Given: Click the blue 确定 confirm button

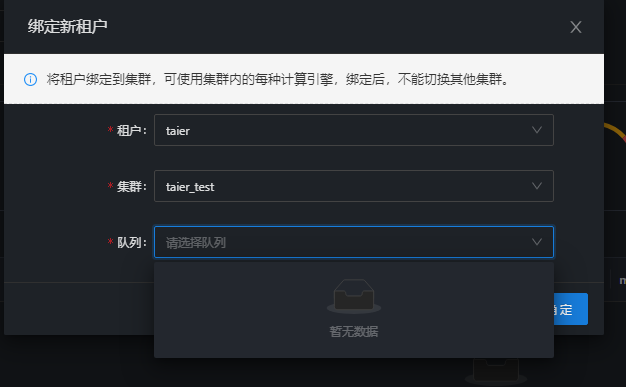Looking at the screenshot, I should (x=571, y=309).
